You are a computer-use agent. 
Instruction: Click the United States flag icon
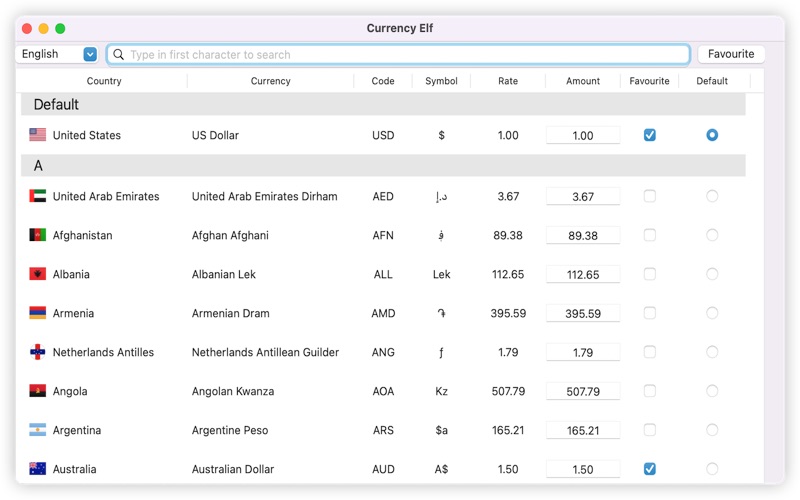[x=38, y=135]
